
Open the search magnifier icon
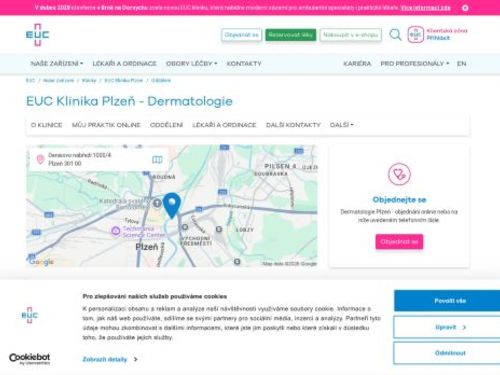(395, 35)
